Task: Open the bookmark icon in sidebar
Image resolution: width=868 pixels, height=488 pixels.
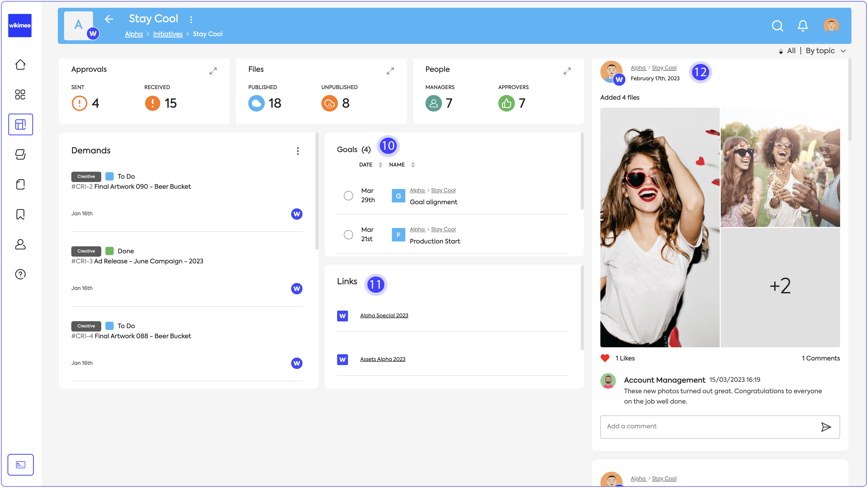Action: tap(20, 214)
